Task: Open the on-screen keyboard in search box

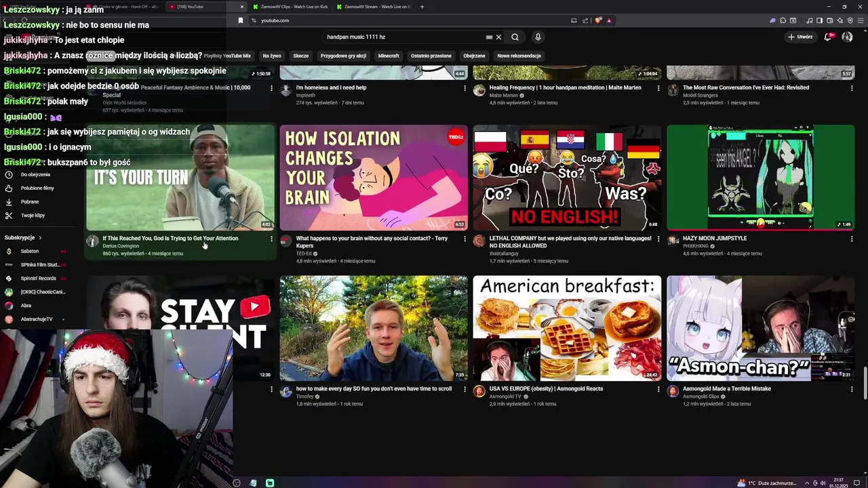Action: pyautogui.click(x=489, y=37)
